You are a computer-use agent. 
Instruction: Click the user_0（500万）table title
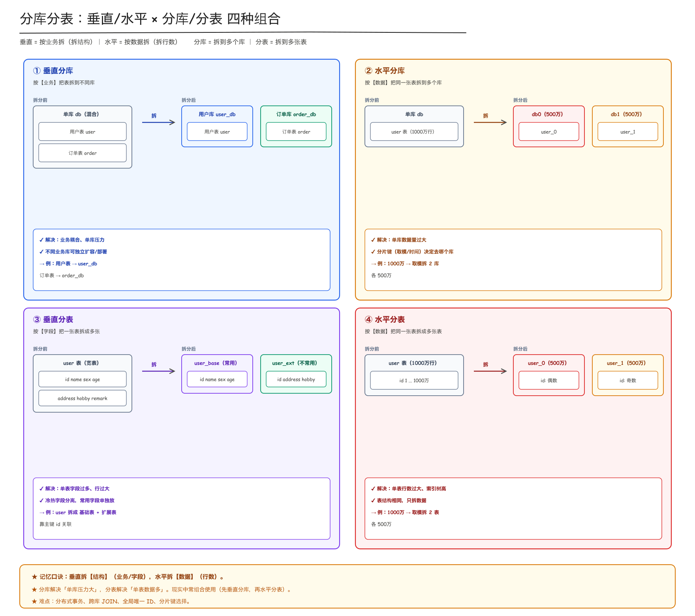(x=549, y=363)
